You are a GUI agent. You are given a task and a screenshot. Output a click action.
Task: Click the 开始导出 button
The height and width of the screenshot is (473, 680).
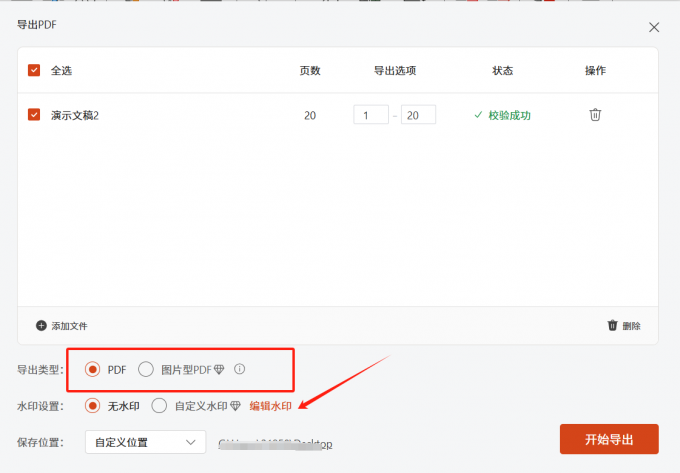pyautogui.click(x=609, y=439)
